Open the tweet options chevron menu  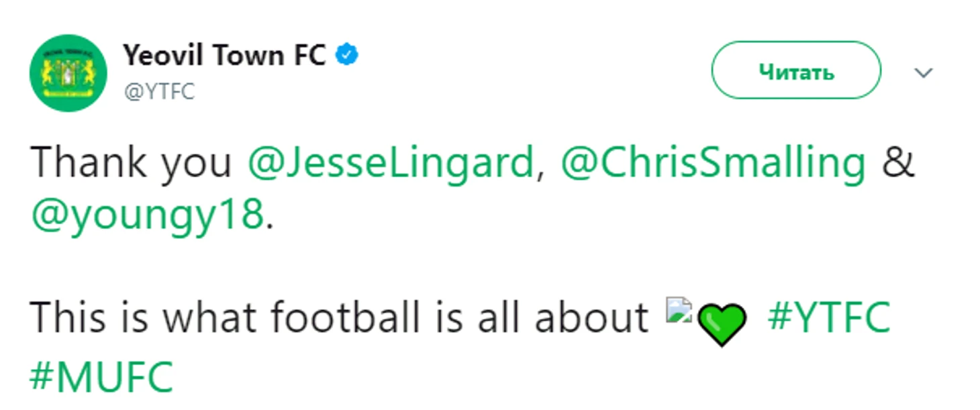(924, 72)
